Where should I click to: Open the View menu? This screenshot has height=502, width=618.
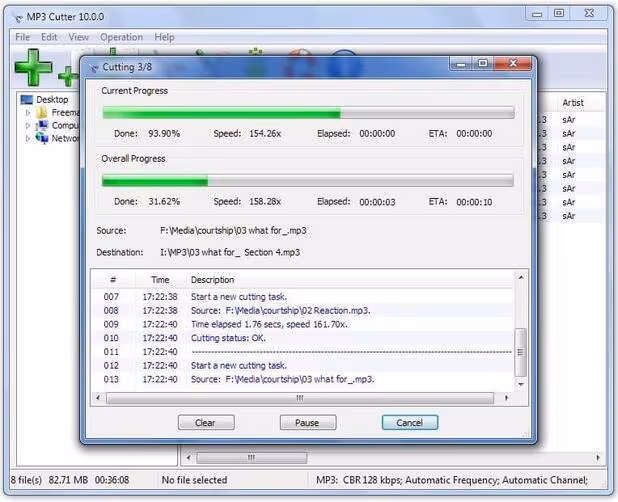tap(78, 37)
